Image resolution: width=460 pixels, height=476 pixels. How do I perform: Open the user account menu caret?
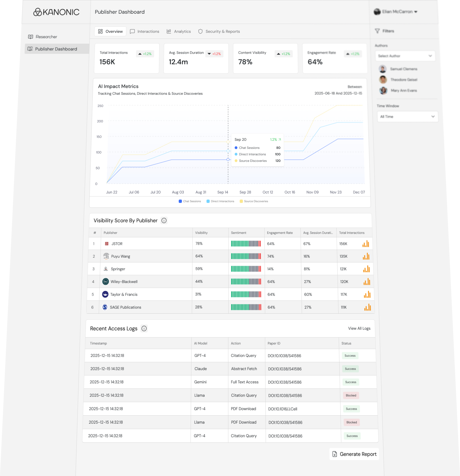(416, 12)
